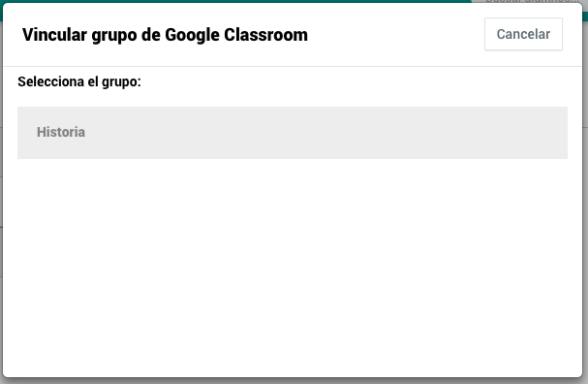Click the word "Classroom" in the heading
This screenshot has height=384, width=588.
click(265, 35)
